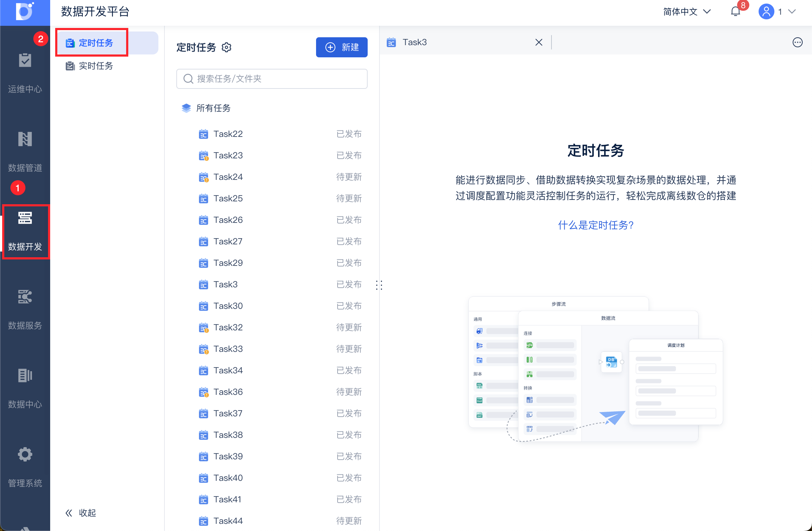Focus the 搜索任务/文件夹 search field

point(272,79)
